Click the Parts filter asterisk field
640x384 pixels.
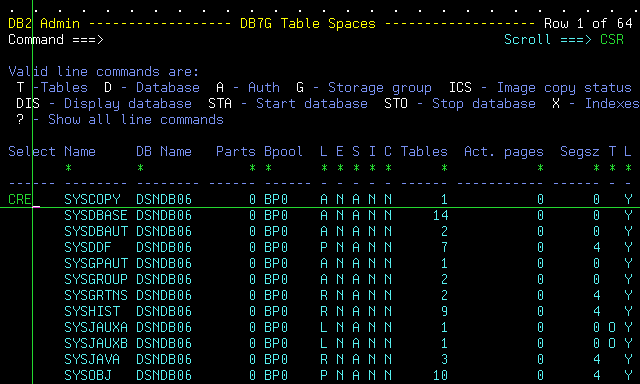point(252,168)
